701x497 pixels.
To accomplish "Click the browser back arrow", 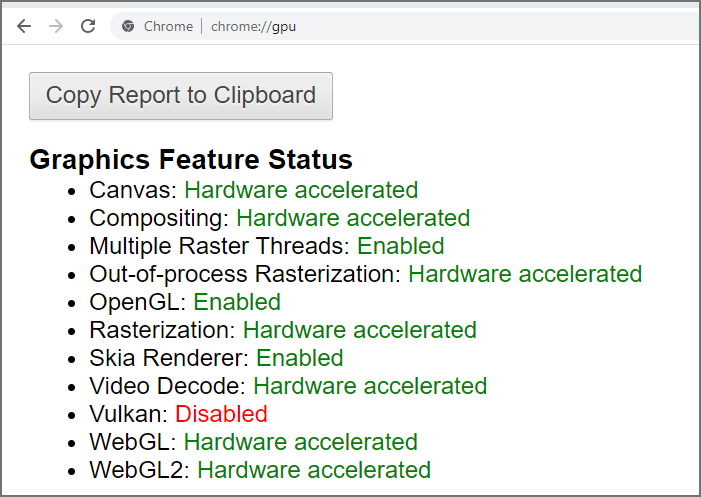I will point(24,26).
